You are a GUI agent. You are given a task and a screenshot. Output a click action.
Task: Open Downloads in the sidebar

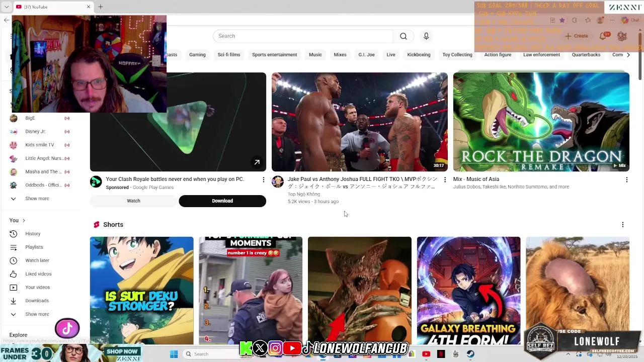(37, 301)
